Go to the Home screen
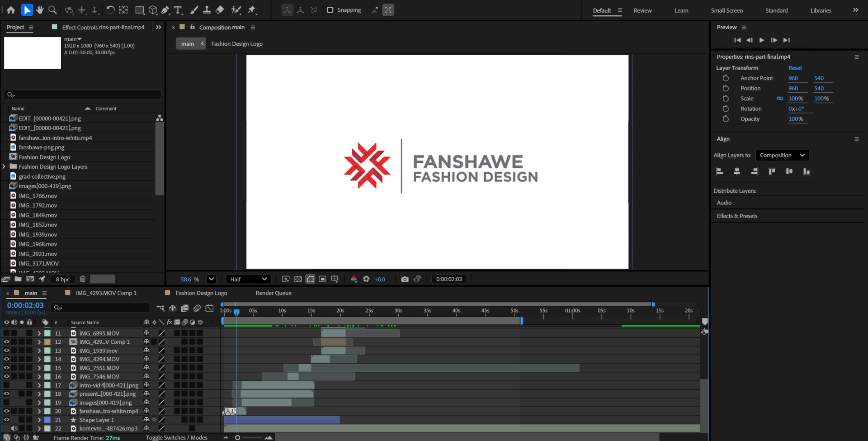The image size is (868, 441). click(x=11, y=10)
